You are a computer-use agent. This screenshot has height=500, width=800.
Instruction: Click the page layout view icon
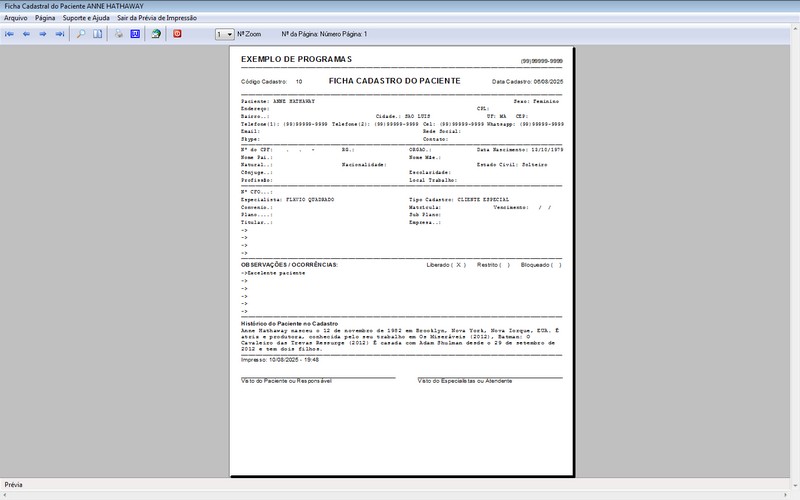tap(98, 34)
